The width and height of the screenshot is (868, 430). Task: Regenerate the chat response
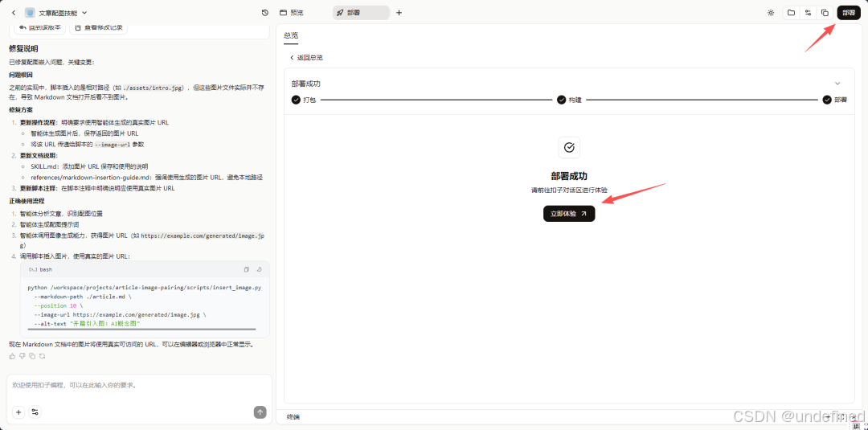[42, 356]
